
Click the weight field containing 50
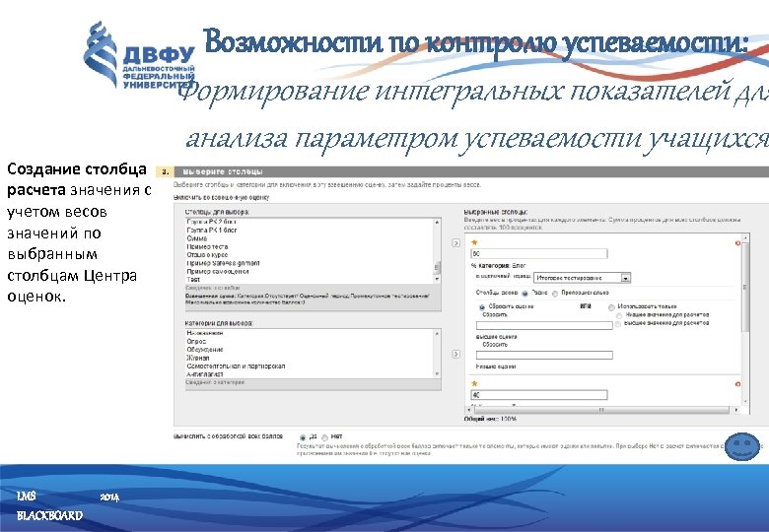[539, 253]
